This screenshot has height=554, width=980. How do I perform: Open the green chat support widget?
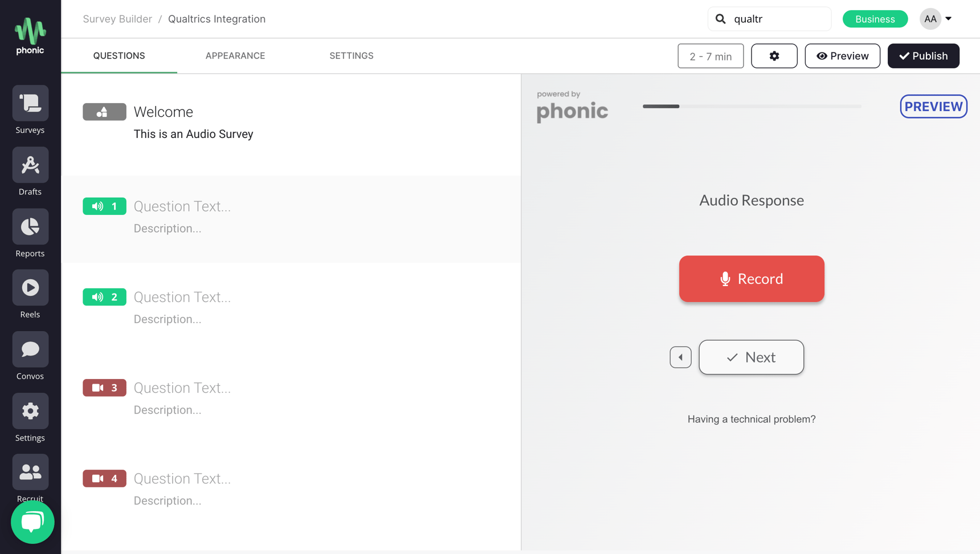32,522
